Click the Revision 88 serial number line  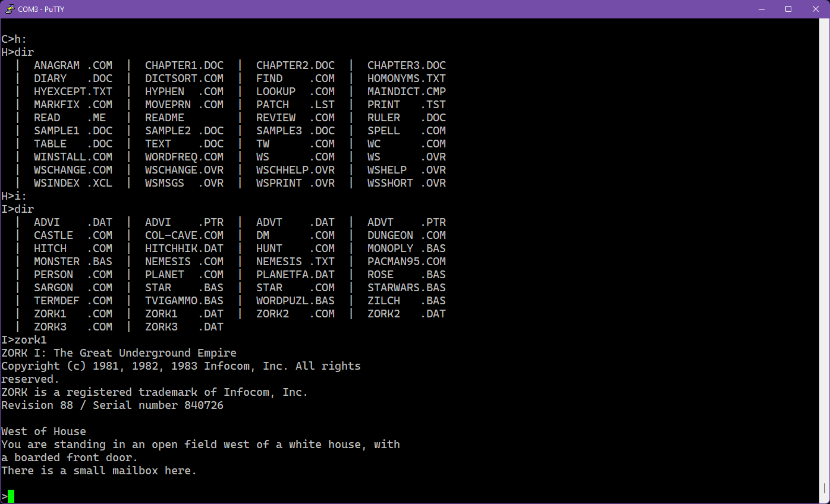[x=112, y=405]
